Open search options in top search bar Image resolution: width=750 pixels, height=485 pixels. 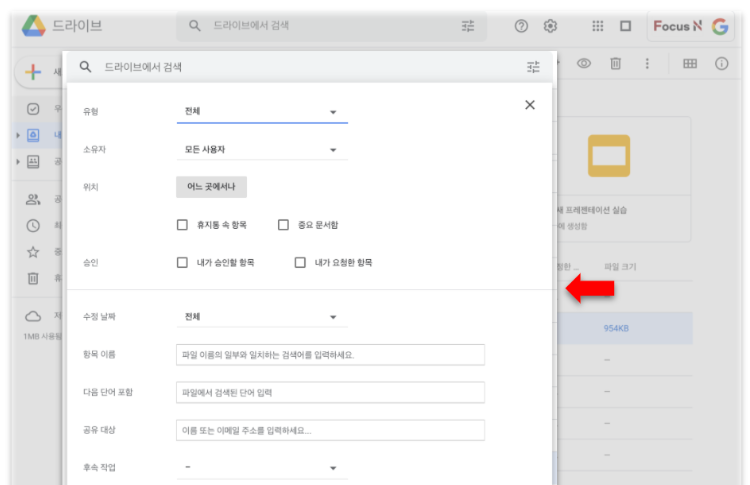point(468,26)
